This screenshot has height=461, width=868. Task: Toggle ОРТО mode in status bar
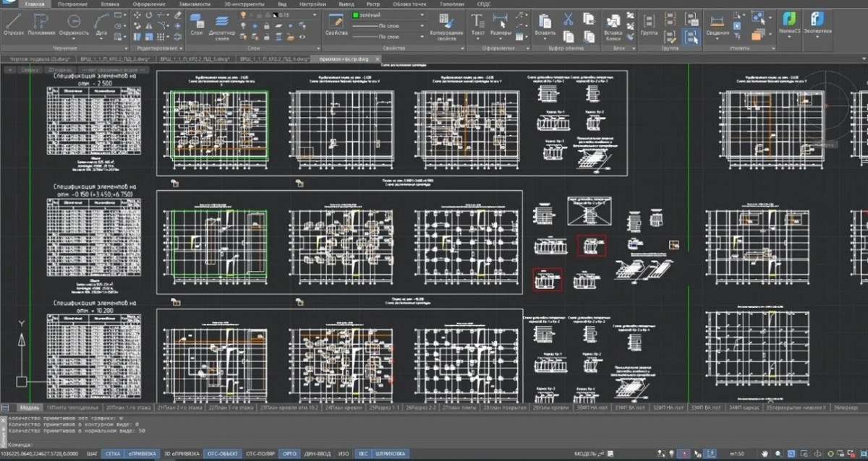point(289,454)
